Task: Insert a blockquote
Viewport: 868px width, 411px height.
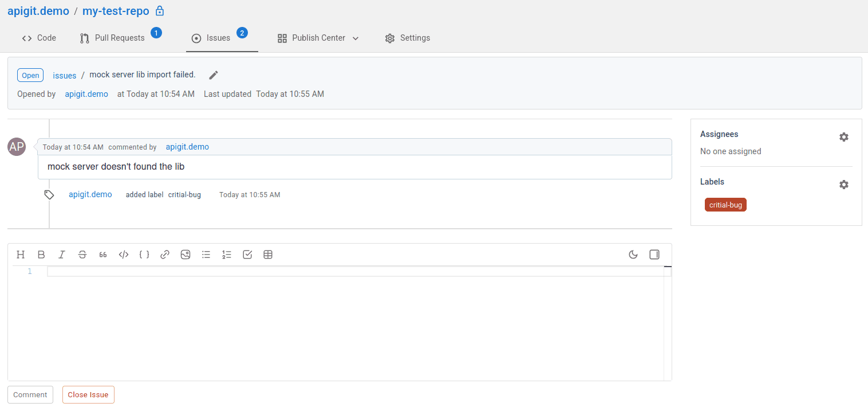Action: tap(103, 255)
